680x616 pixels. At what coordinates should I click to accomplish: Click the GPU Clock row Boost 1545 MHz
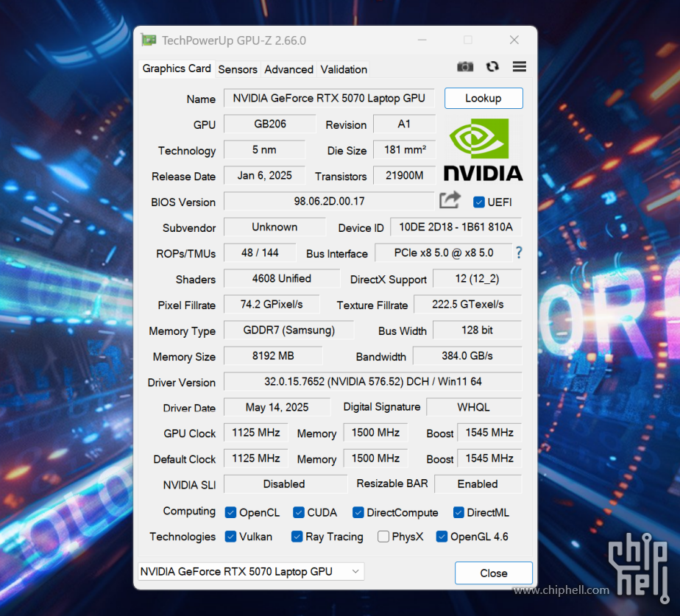(x=489, y=433)
